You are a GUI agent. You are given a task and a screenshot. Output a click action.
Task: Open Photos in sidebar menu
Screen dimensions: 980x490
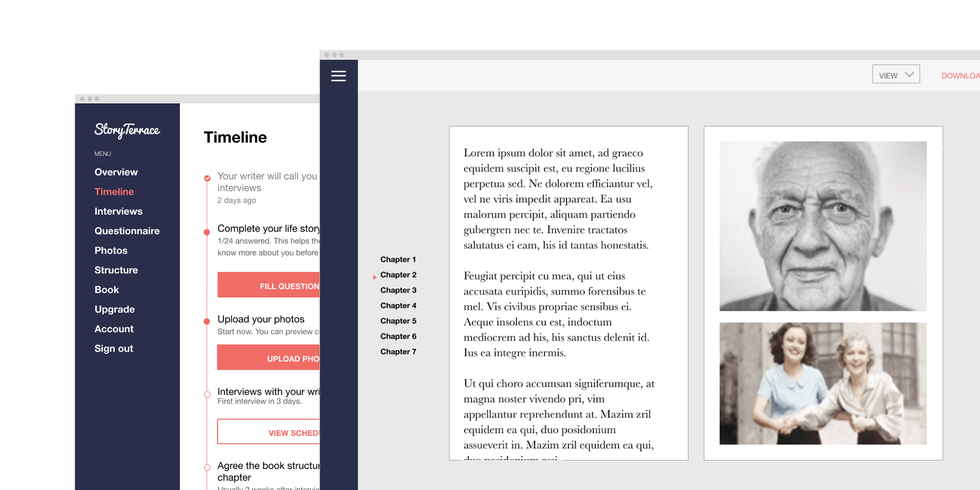111,251
